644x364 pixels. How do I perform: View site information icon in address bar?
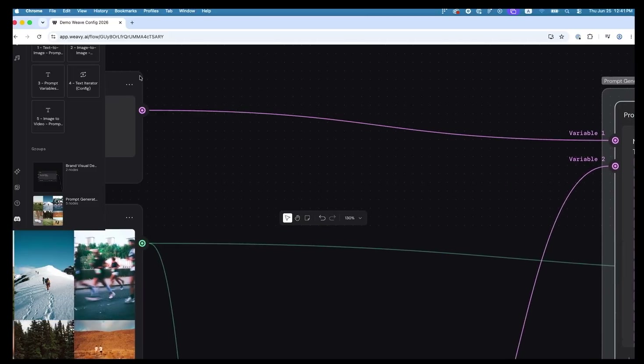point(53,37)
